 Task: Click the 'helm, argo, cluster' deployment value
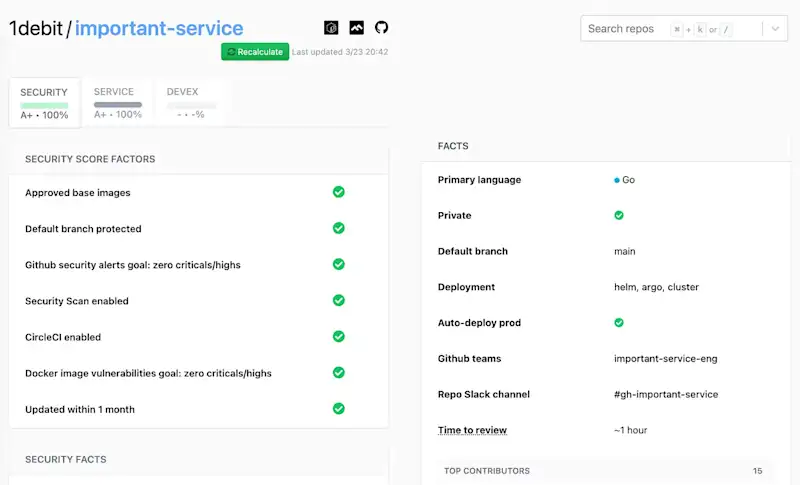[x=657, y=287]
